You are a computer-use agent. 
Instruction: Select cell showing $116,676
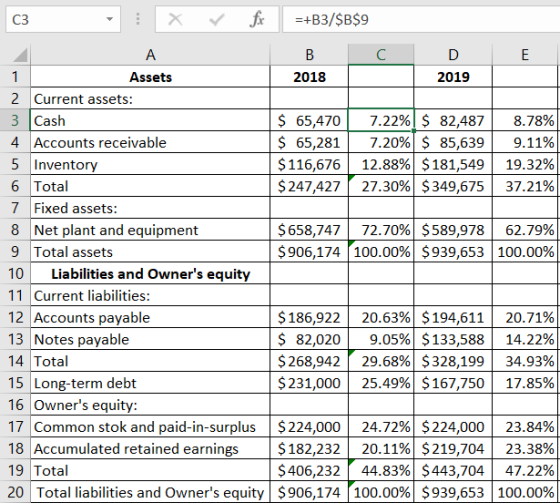coord(309,164)
